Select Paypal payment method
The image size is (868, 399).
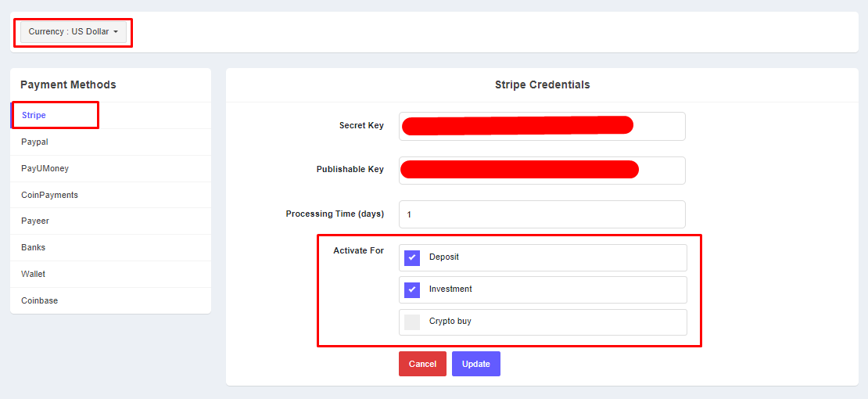(34, 142)
